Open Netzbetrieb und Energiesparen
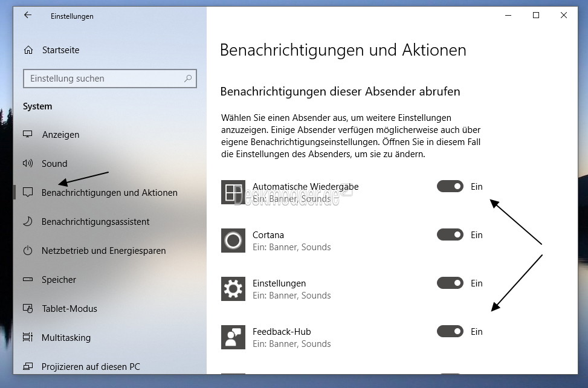588x388 pixels. pyautogui.click(x=103, y=250)
